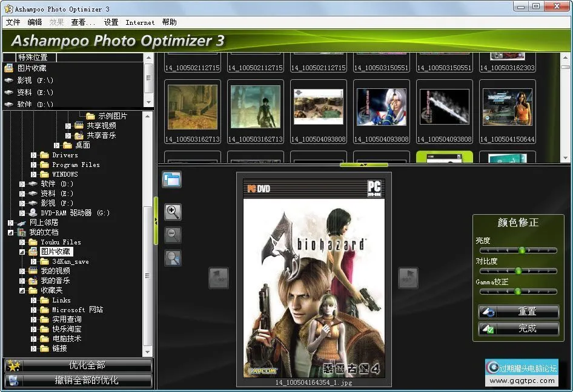Click the 完成 button
The height and width of the screenshot is (392, 573).
[518, 328]
